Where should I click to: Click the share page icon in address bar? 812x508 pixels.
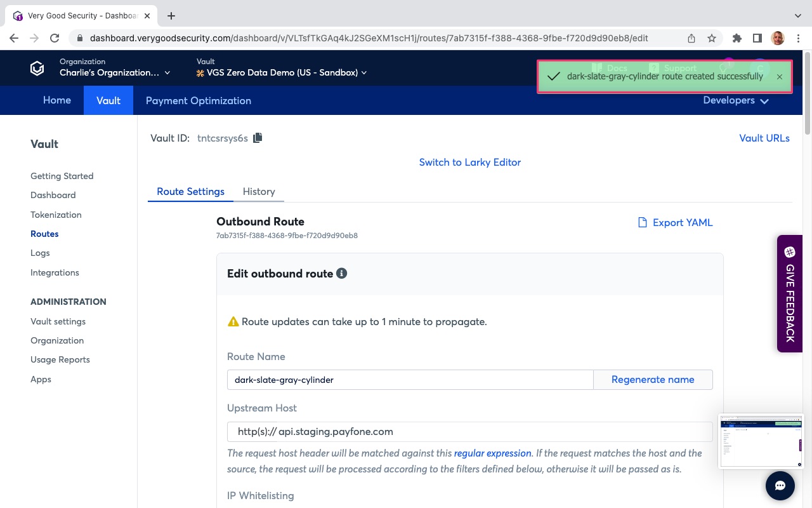point(691,38)
